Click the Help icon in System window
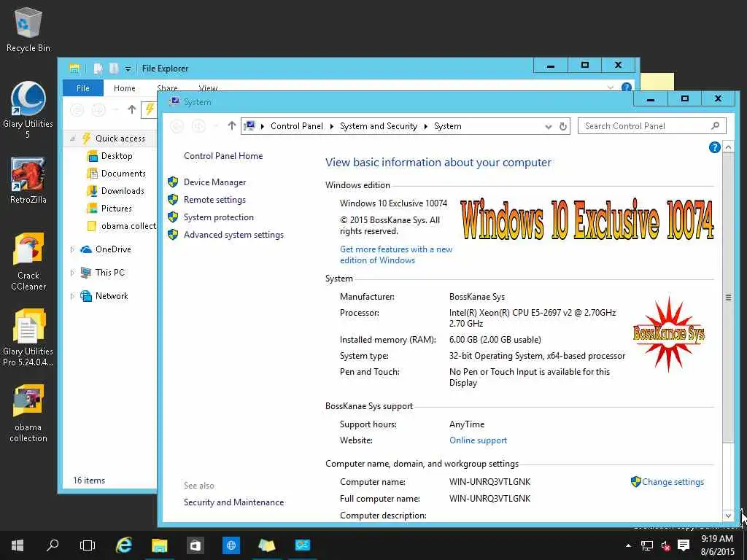Image resolution: width=747 pixels, height=560 pixels. click(x=714, y=147)
